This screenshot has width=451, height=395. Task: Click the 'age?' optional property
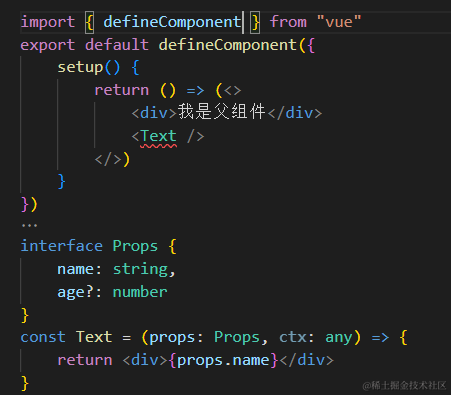click(76, 293)
